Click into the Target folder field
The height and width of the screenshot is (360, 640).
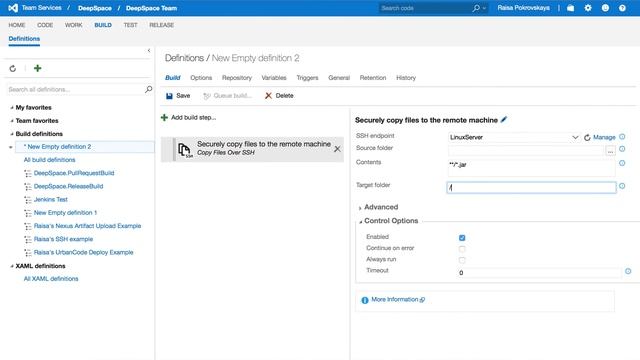[531, 187]
